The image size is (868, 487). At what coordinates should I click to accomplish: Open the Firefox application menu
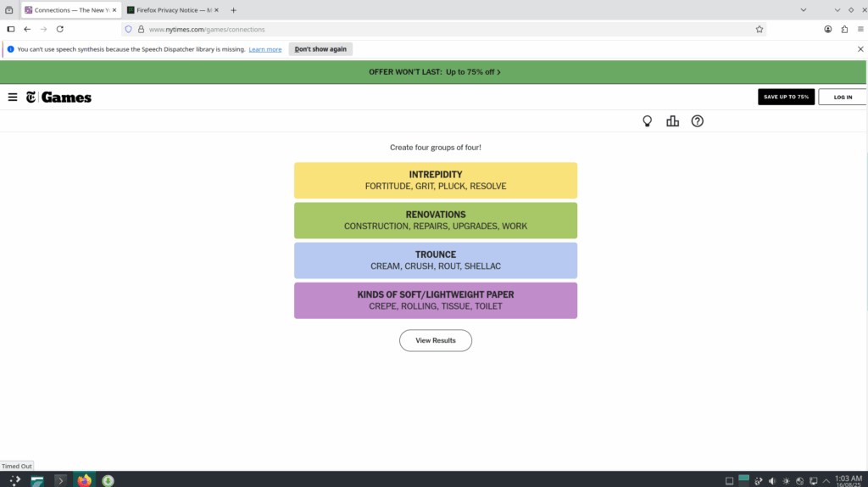pyautogui.click(x=860, y=29)
